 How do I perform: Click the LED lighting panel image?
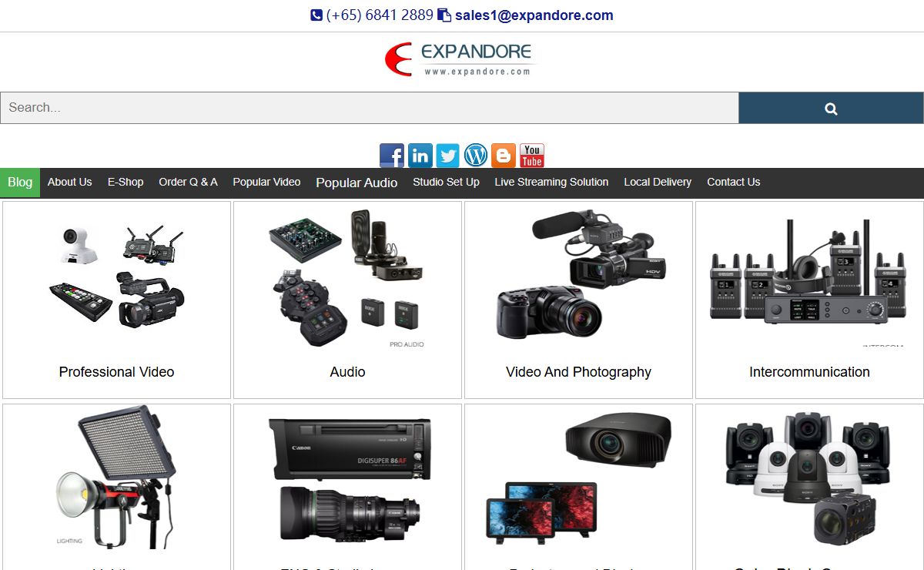(x=116, y=476)
